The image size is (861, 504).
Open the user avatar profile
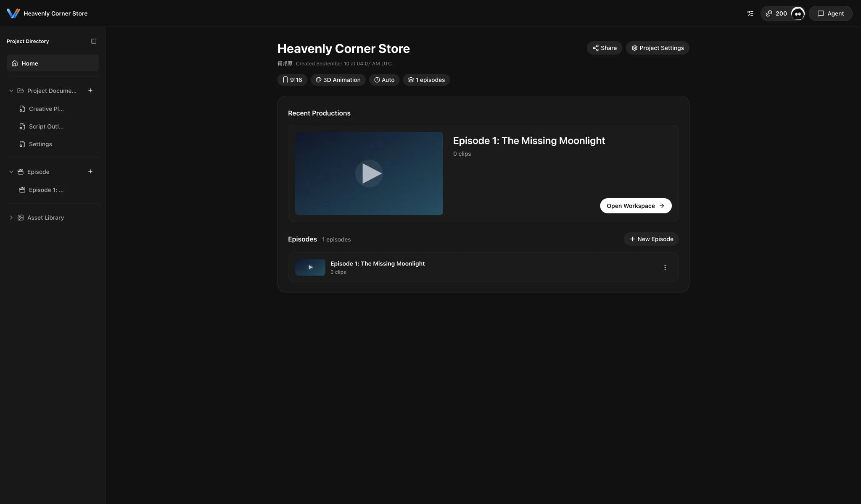pyautogui.click(x=798, y=13)
